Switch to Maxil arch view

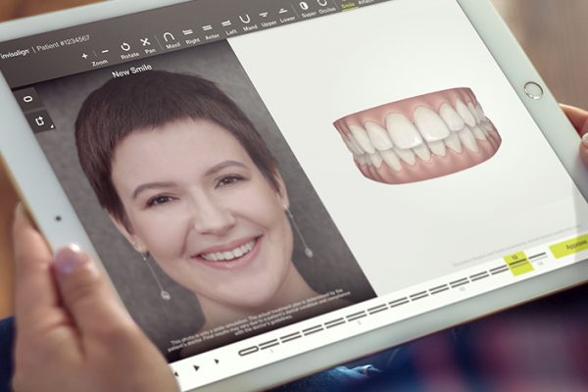click(169, 38)
